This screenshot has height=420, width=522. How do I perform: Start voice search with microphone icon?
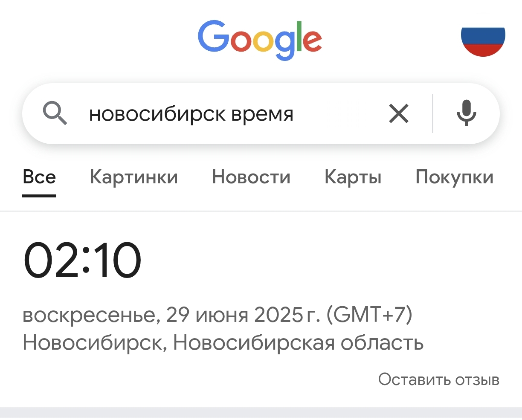click(466, 113)
